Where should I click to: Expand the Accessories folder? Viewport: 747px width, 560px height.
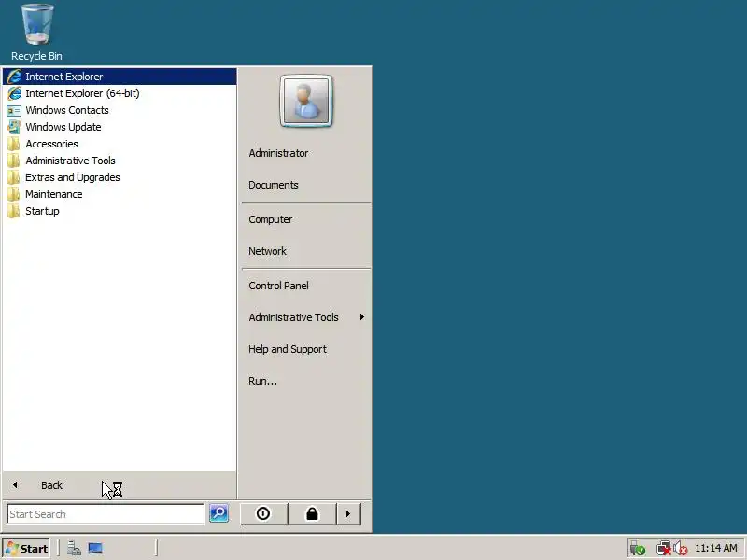120,144
